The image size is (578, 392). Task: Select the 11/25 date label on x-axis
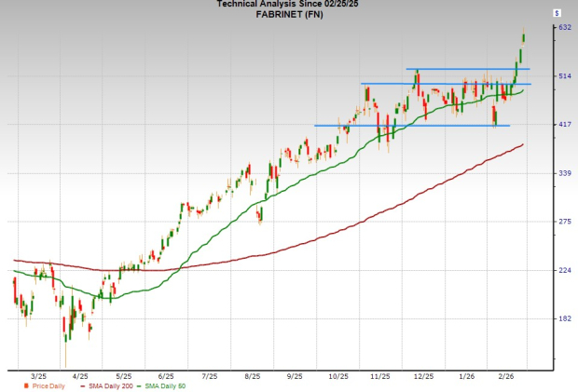380,376
